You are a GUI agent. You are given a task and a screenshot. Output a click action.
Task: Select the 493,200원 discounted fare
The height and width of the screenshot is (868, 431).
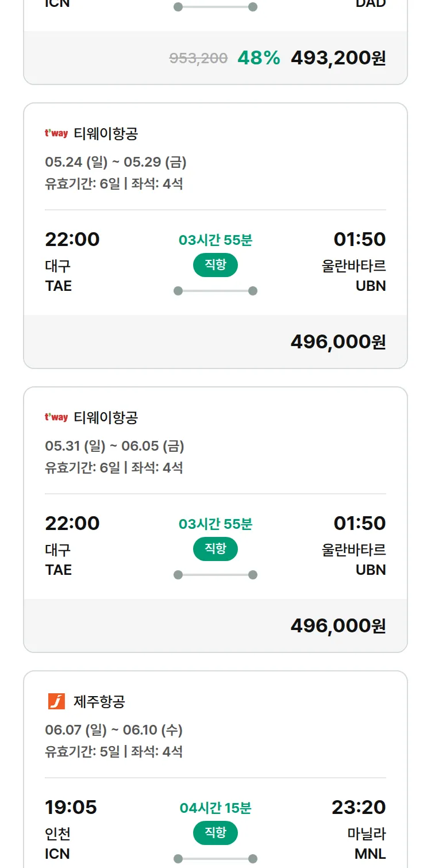click(x=338, y=58)
